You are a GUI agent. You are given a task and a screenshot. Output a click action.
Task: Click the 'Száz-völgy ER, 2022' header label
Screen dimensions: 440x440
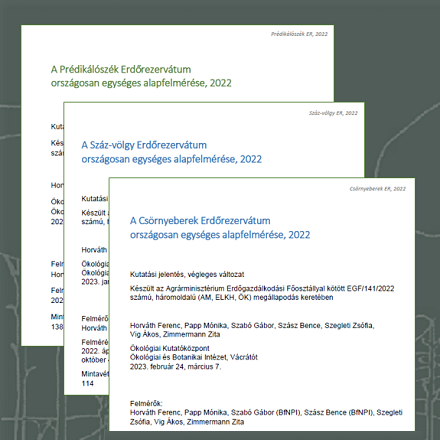[333, 113]
